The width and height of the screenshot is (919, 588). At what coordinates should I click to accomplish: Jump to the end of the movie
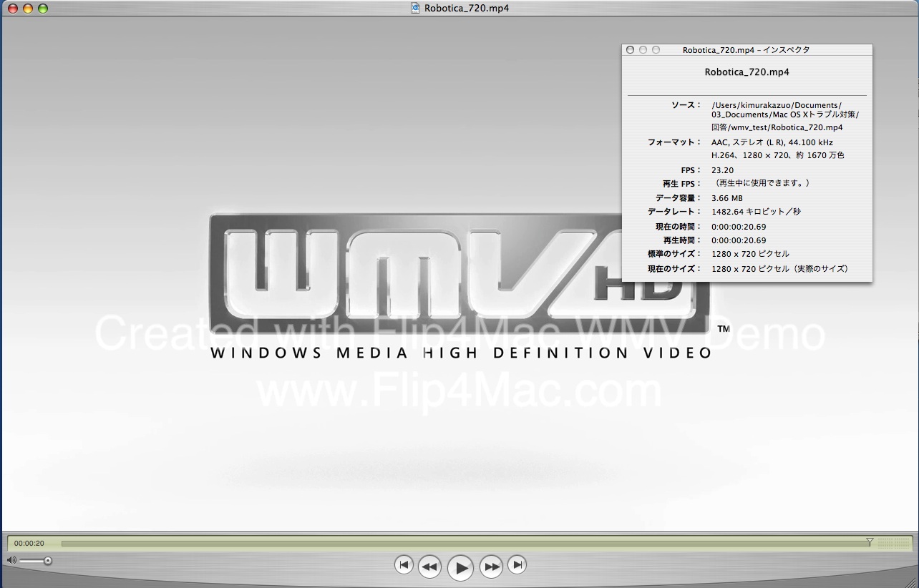pyautogui.click(x=517, y=565)
